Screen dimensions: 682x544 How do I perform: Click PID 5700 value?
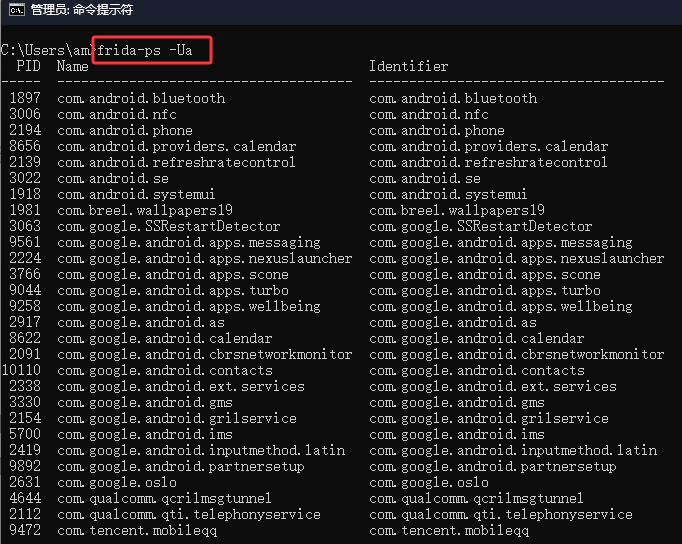(25, 434)
